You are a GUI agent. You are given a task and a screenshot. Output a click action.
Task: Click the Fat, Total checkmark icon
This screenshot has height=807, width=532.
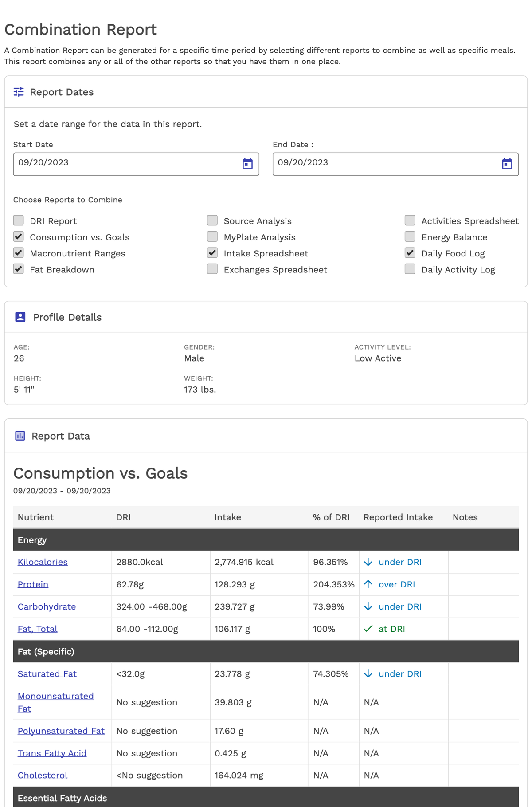tap(368, 629)
